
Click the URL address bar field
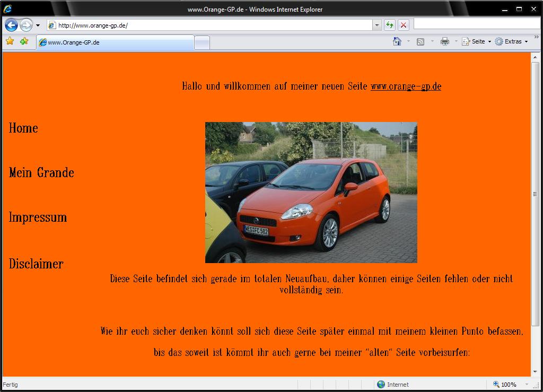(x=212, y=25)
